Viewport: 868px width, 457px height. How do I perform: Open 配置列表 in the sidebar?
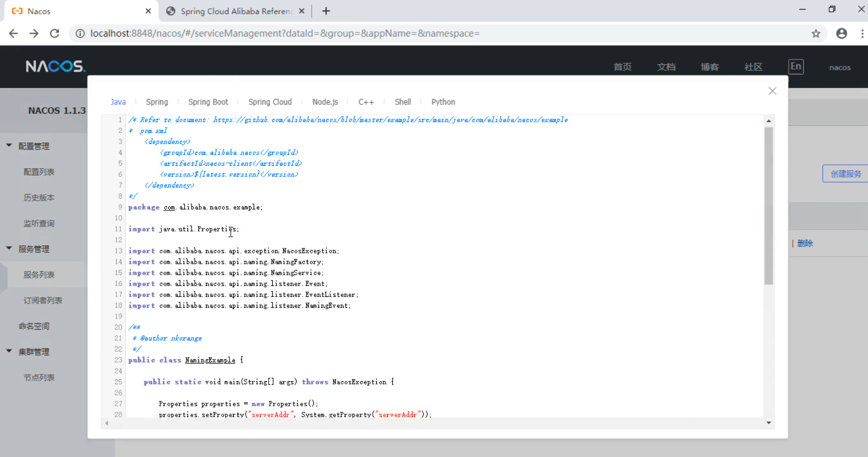(39, 172)
